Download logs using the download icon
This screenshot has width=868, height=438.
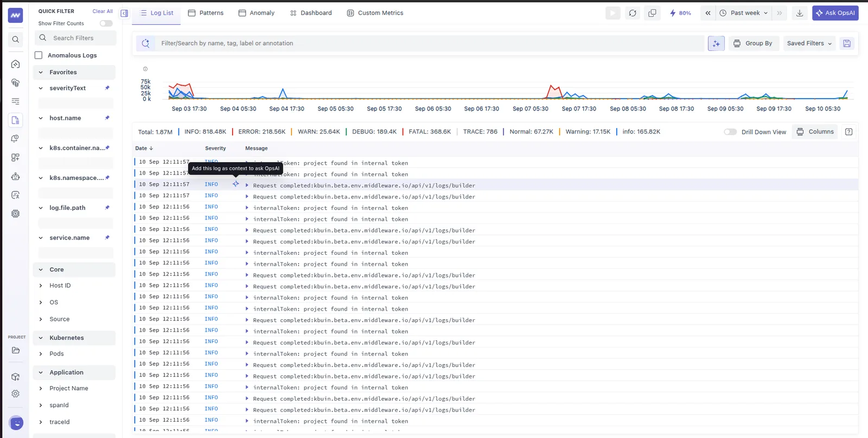tap(800, 13)
